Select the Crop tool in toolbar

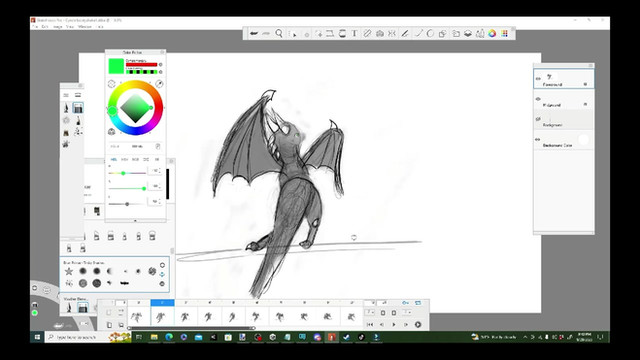pyautogui.click(x=330, y=33)
